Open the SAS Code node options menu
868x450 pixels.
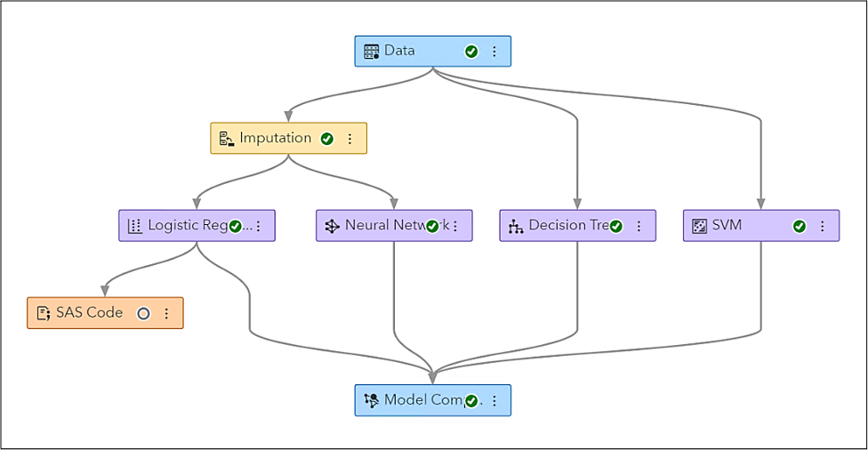point(166,313)
